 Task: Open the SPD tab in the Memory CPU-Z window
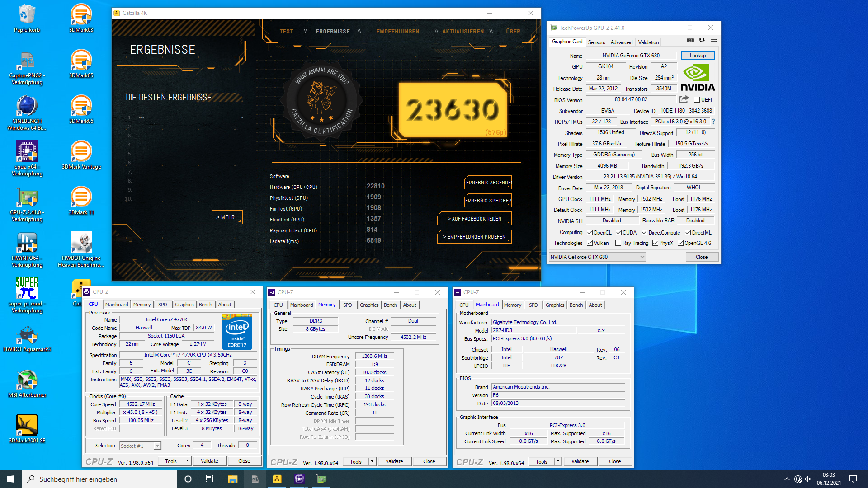coord(347,305)
